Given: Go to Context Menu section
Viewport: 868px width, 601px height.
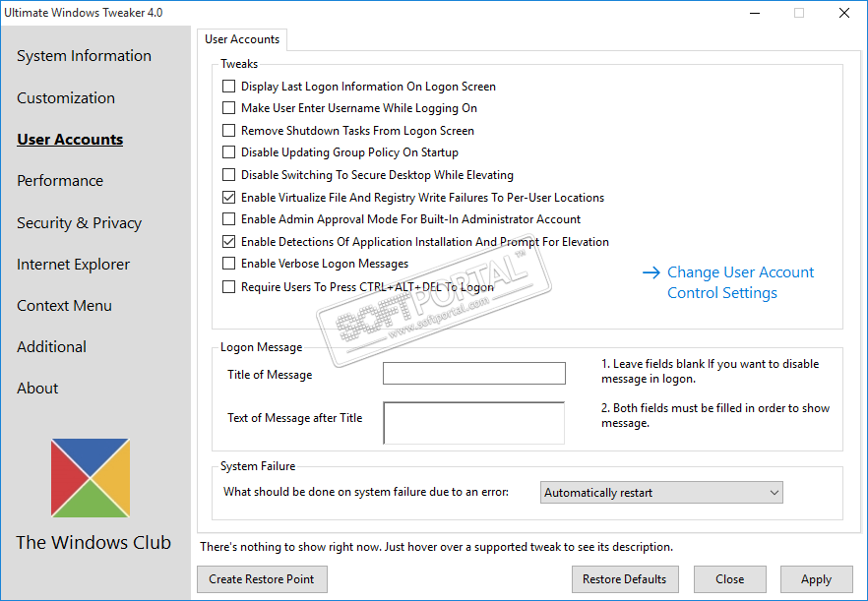Looking at the screenshot, I should pos(64,306).
